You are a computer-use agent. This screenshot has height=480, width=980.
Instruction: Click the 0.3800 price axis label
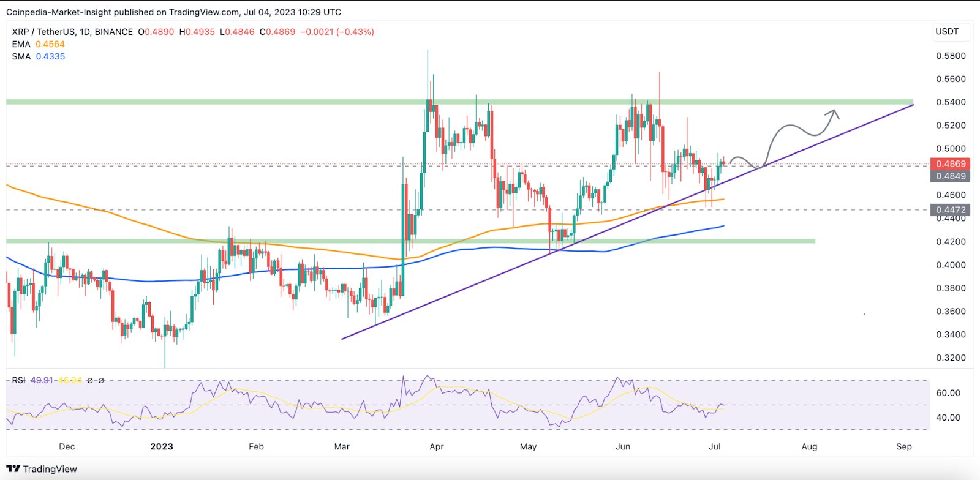[x=951, y=288]
